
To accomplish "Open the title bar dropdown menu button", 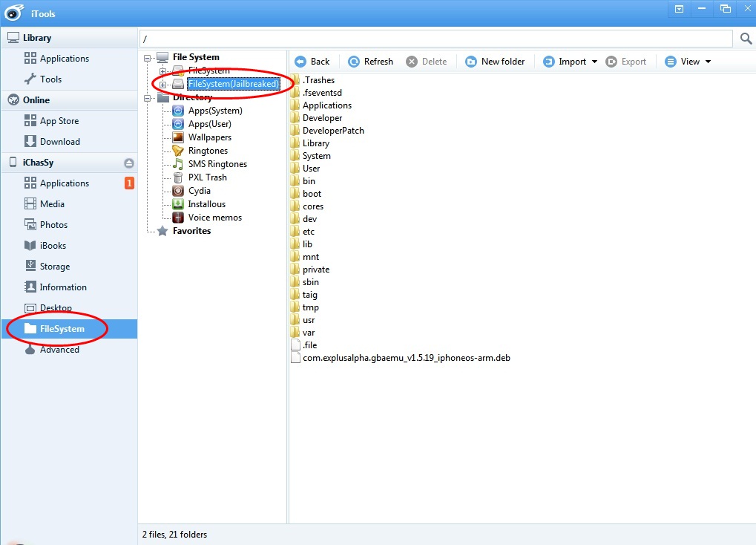I will [x=679, y=9].
